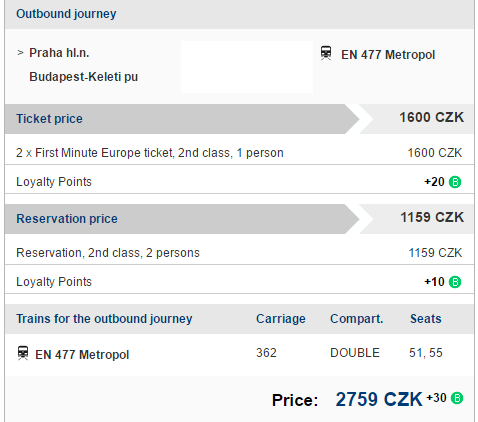Click Loyalty Points row under reservation price
The height and width of the screenshot is (422, 478).
(x=239, y=282)
